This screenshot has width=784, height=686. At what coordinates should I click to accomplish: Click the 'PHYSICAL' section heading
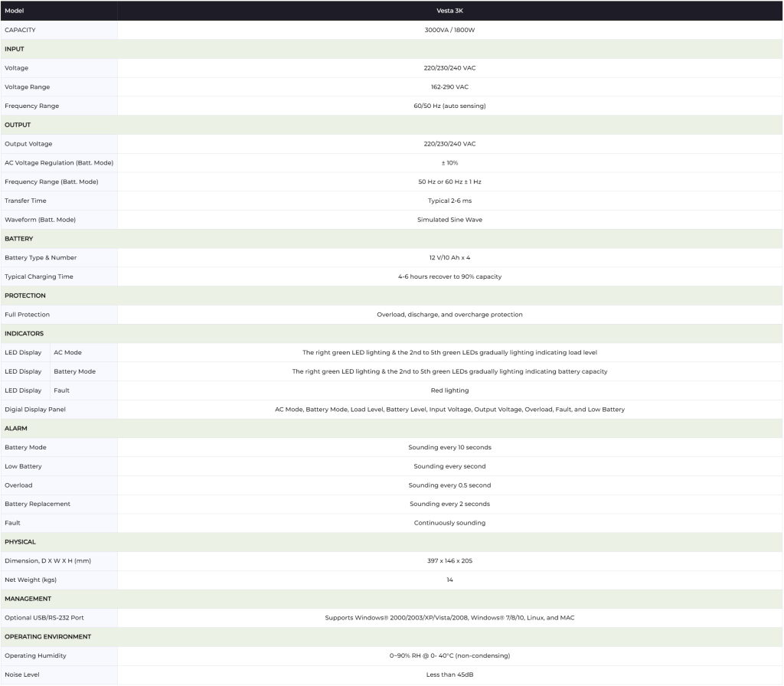[20, 543]
